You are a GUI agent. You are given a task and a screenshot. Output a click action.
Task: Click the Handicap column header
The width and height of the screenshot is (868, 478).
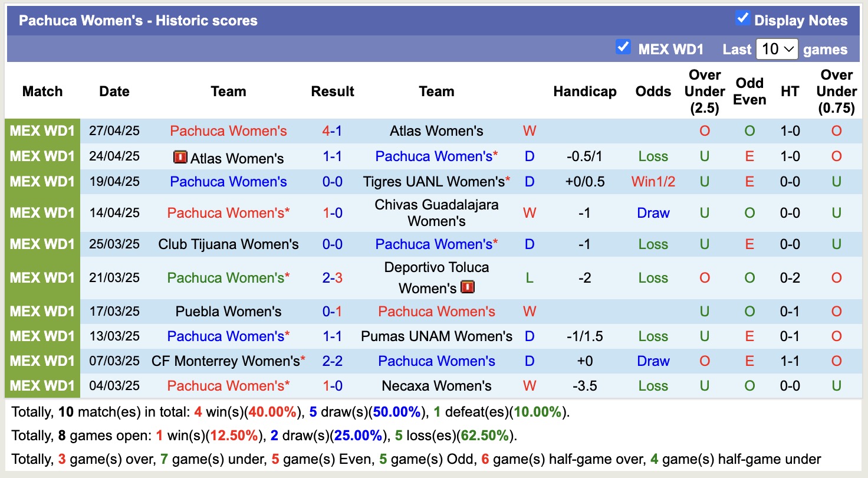(x=584, y=91)
